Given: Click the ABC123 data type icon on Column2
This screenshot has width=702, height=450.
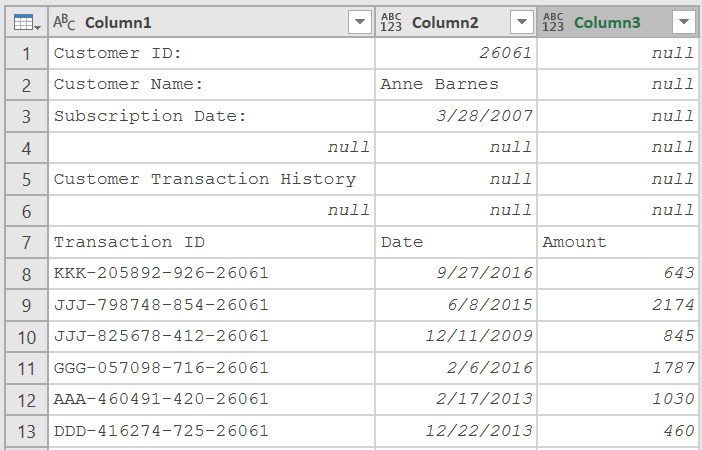Looking at the screenshot, I should (391, 22).
